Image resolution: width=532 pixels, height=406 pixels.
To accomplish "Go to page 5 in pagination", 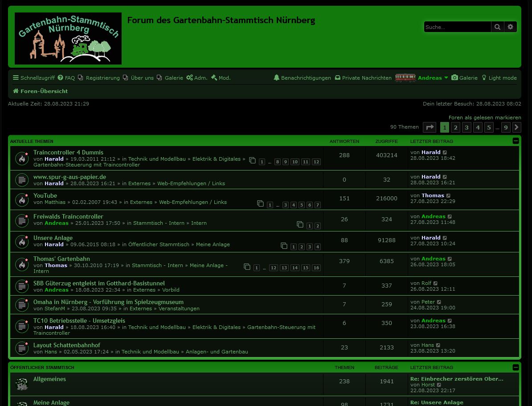I will [489, 127].
